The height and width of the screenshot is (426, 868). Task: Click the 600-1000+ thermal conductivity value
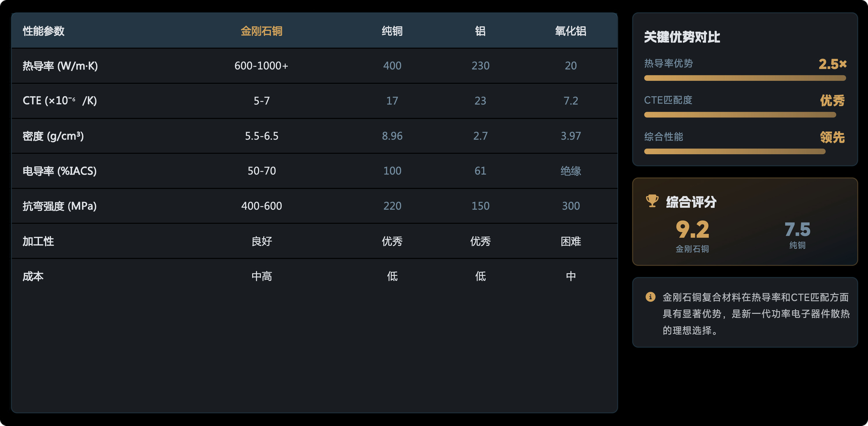(262, 66)
